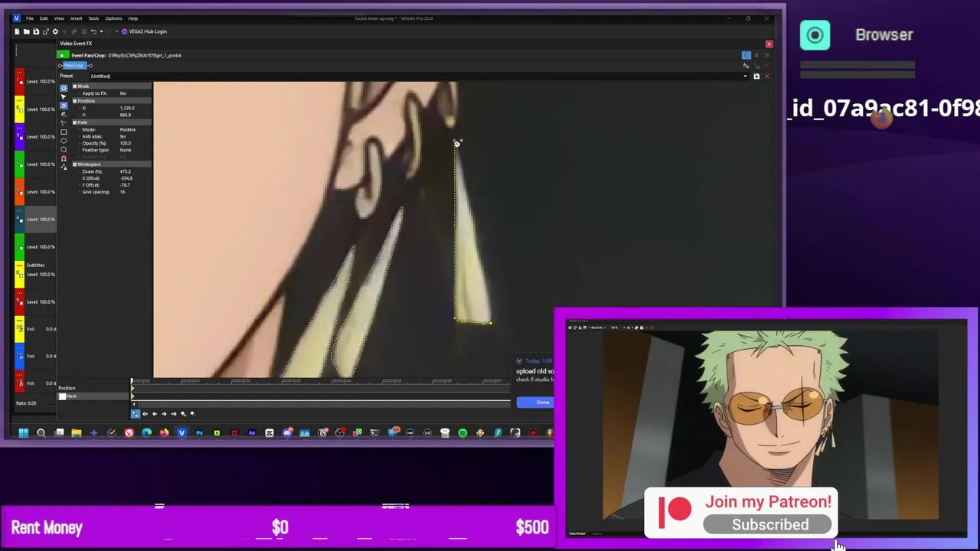
Task: Click the Anti alias value Yes
Action: tap(122, 136)
